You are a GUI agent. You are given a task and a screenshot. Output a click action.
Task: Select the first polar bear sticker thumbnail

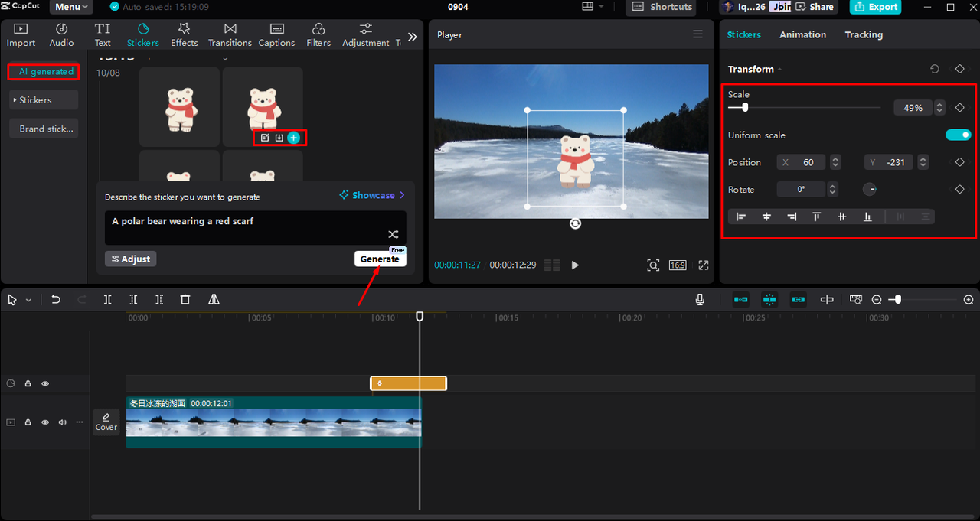[179, 107]
